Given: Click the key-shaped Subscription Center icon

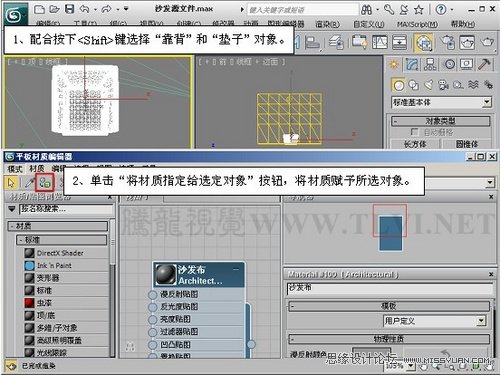Looking at the screenshot, I should click(x=389, y=10).
